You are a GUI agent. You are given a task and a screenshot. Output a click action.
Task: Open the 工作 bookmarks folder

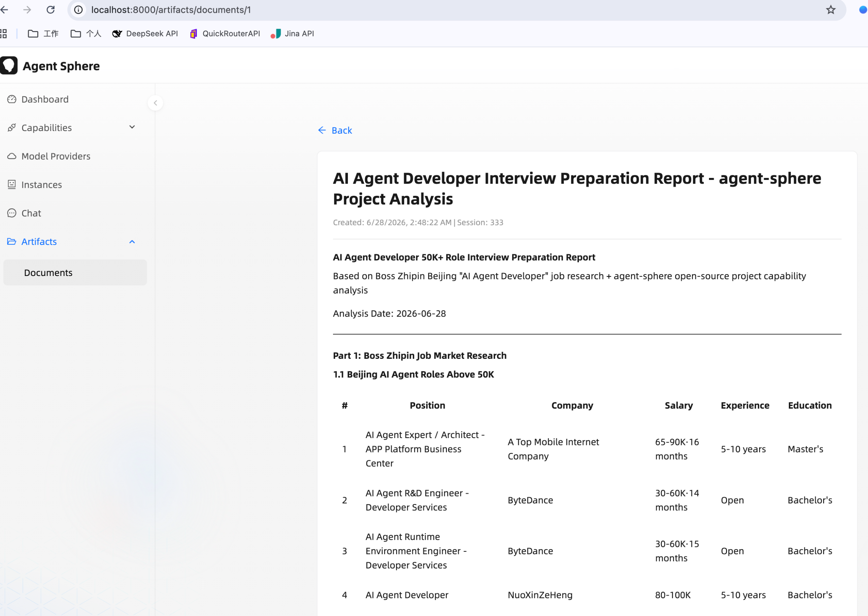pos(43,34)
